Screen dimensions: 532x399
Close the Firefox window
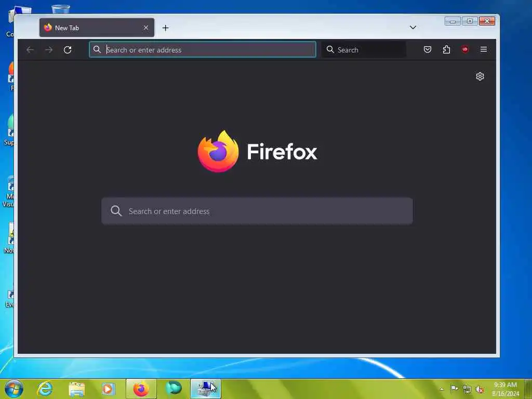(x=487, y=21)
